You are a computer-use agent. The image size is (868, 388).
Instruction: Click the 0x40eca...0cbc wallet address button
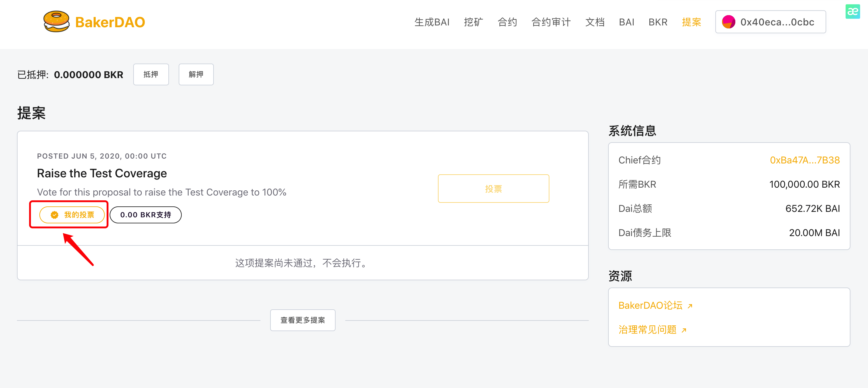click(770, 22)
